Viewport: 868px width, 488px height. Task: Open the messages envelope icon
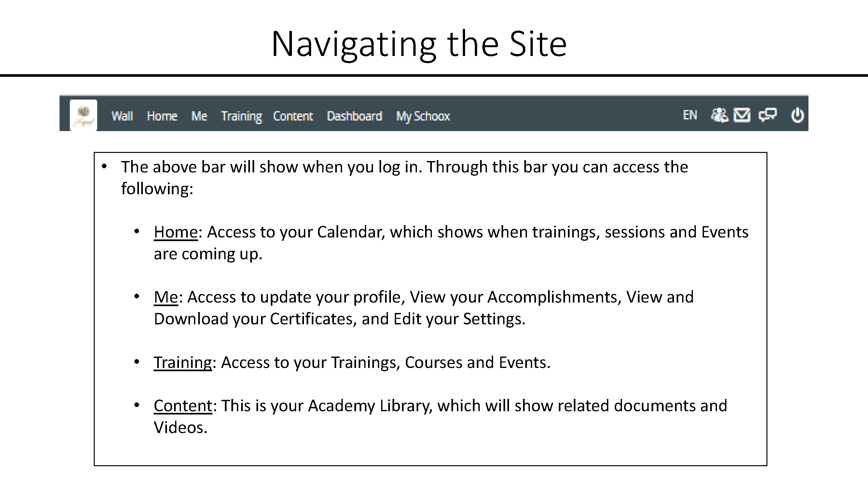tap(742, 115)
